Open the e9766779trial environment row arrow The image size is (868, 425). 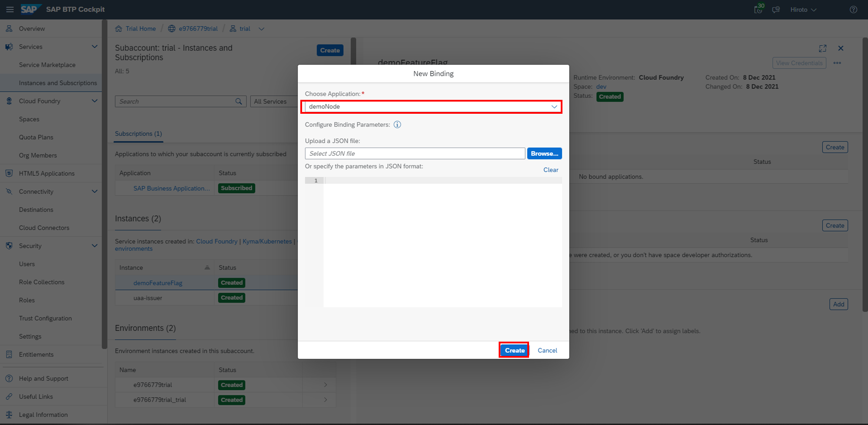(x=325, y=385)
